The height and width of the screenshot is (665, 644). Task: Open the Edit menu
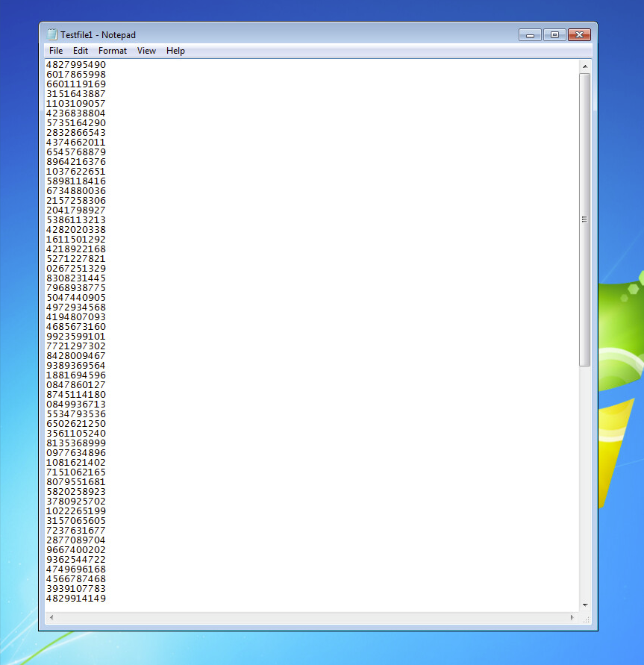click(81, 51)
